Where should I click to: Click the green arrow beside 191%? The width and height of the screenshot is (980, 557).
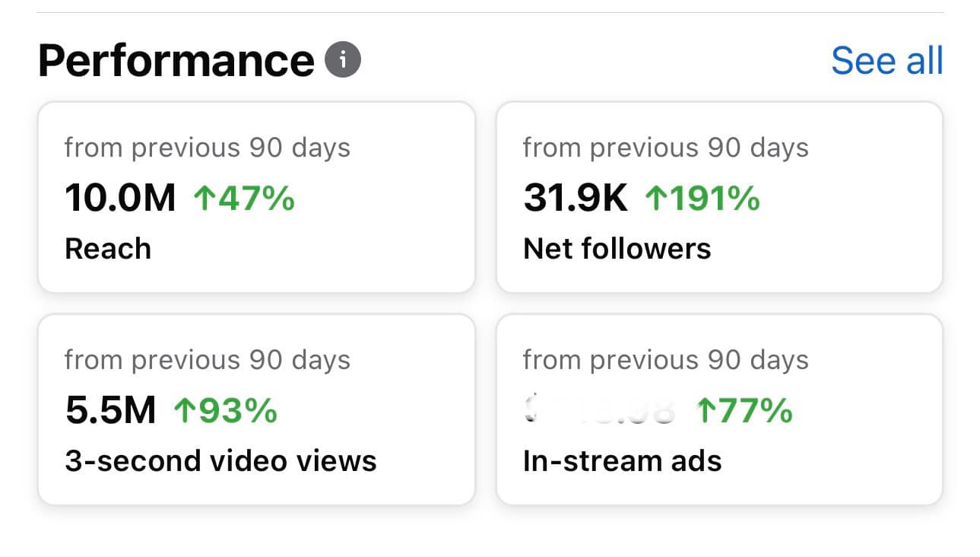coord(655,199)
